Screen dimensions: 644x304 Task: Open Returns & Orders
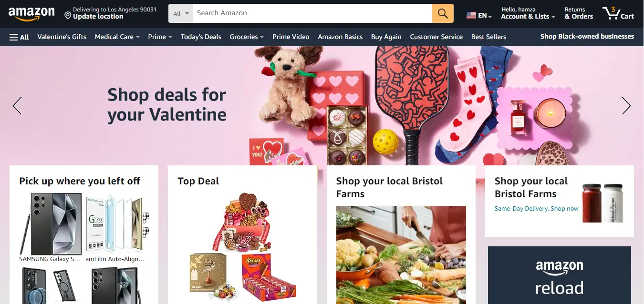[x=579, y=13]
